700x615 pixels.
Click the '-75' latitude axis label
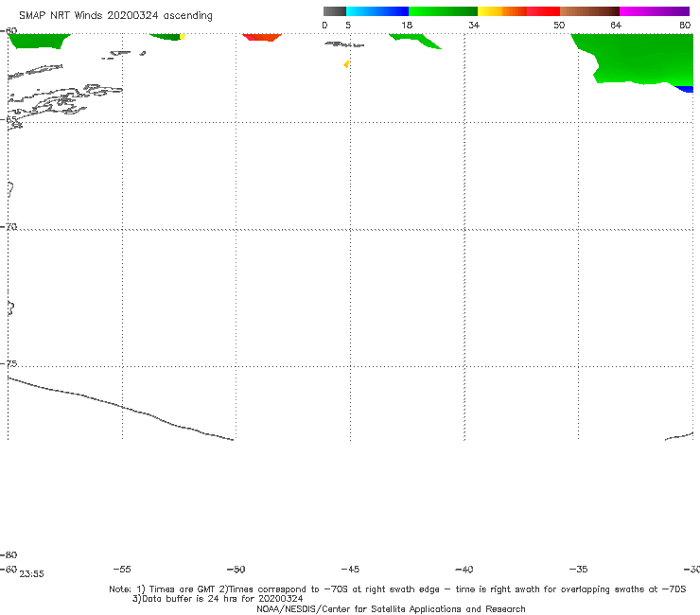(9, 363)
